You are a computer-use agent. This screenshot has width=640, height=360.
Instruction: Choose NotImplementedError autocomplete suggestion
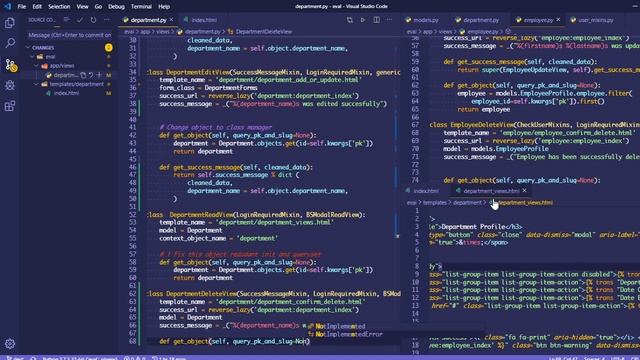[349, 334]
